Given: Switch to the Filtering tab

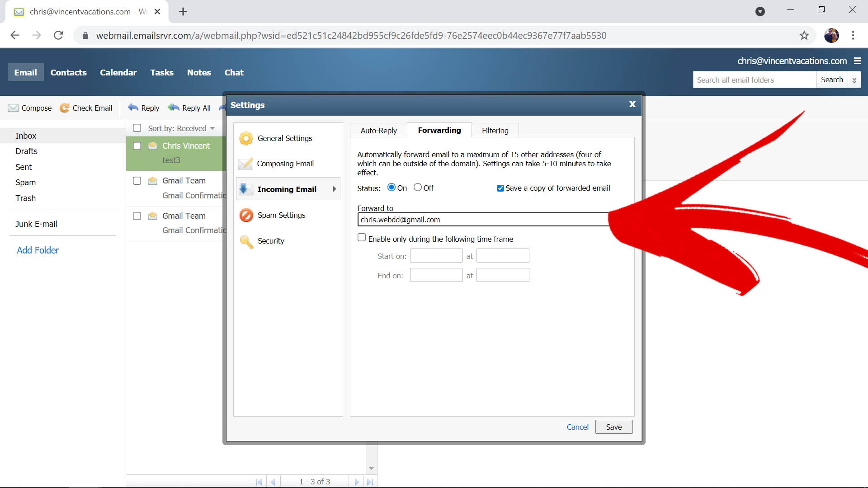Looking at the screenshot, I should pyautogui.click(x=495, y=131).
